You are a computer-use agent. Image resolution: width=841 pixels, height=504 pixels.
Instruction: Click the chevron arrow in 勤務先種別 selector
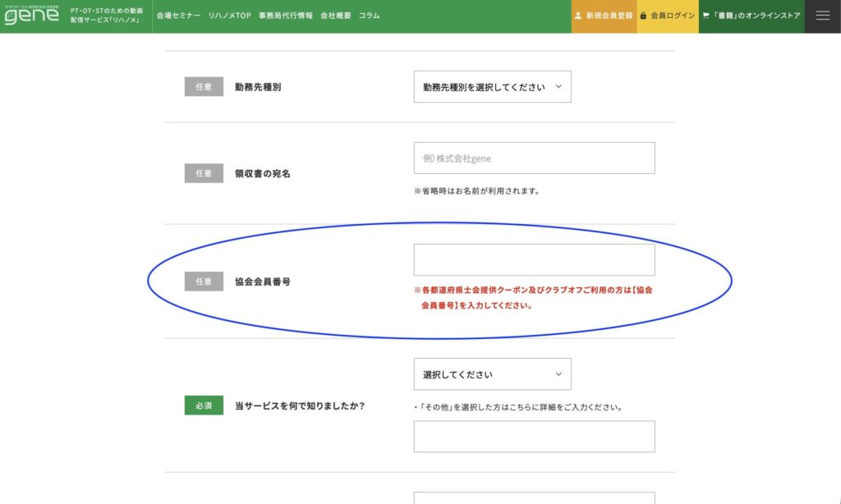click(559, 86)
